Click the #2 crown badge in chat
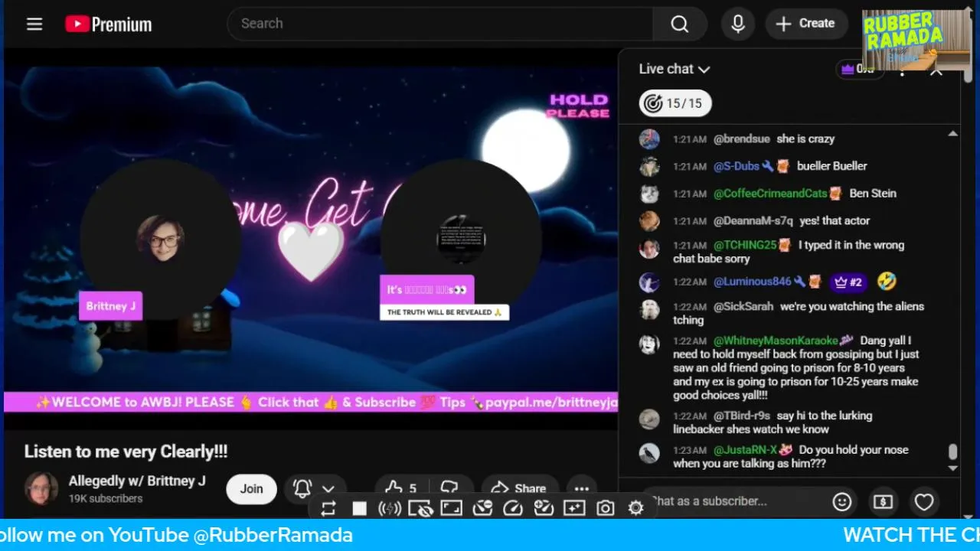 pyautogui.click(x=848, y=282)
